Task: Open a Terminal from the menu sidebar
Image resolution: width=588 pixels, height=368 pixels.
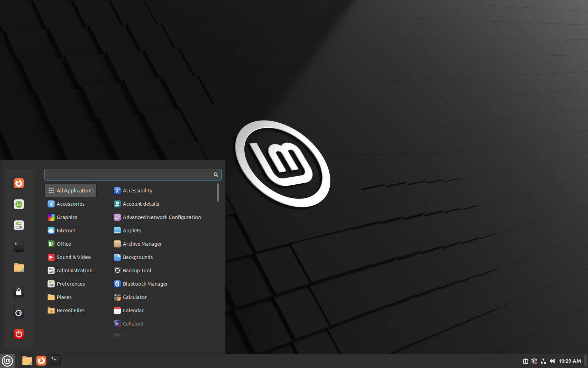Action: pos(19,246)
